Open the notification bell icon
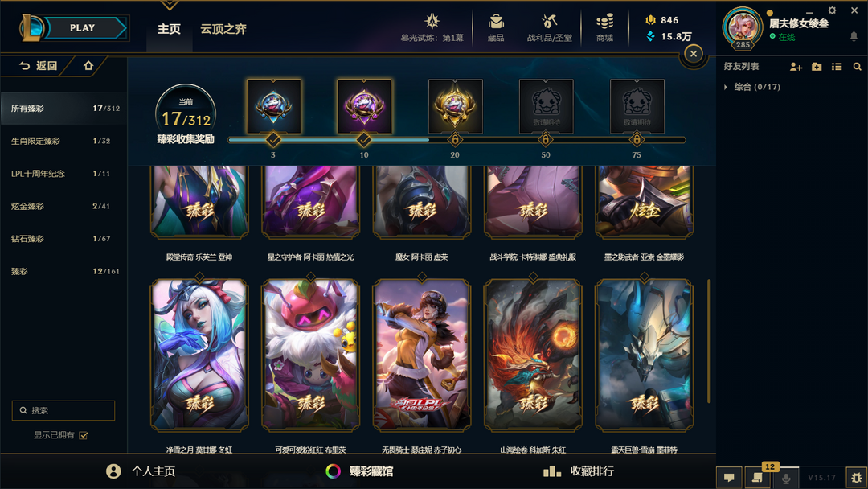This screenshot has height=489, width=868. [x=854, y=36]
